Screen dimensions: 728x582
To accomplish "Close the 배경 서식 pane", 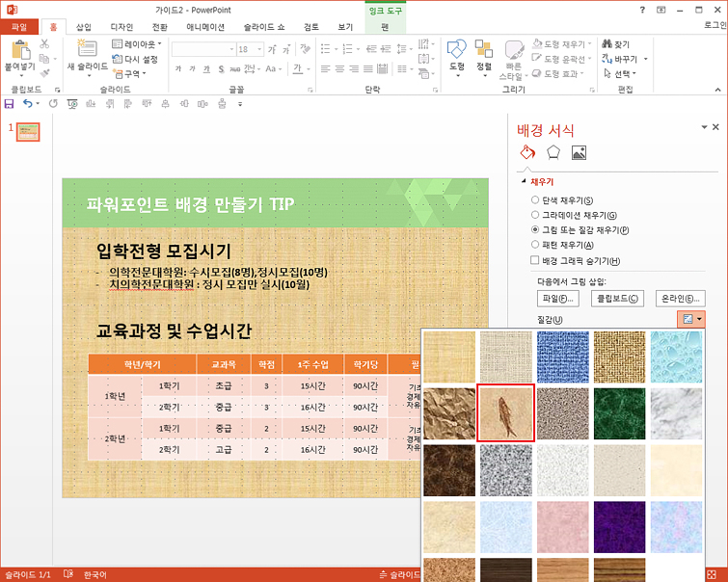I will (715, 126).
